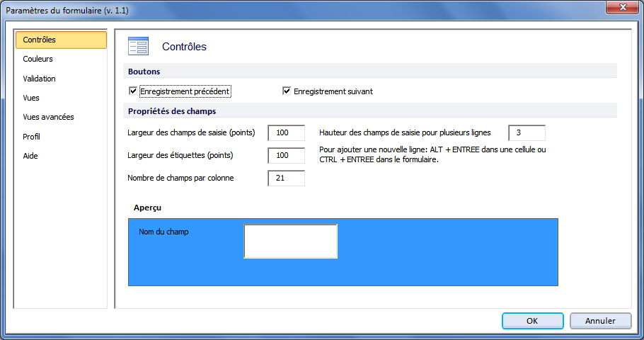Go to the Vues section
Viewport: 644px width, 340px height.
pos(31,98)
